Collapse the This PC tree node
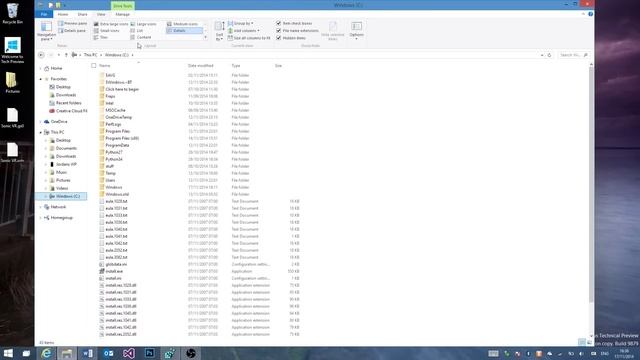 [41, 132]
